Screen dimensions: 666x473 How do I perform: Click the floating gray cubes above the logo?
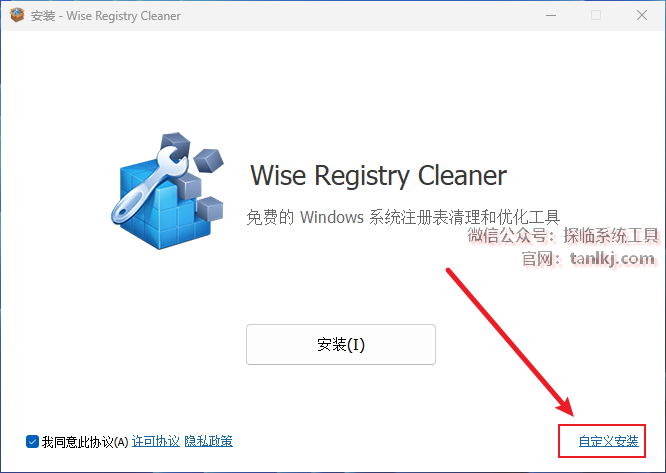(x=193, y=152)
